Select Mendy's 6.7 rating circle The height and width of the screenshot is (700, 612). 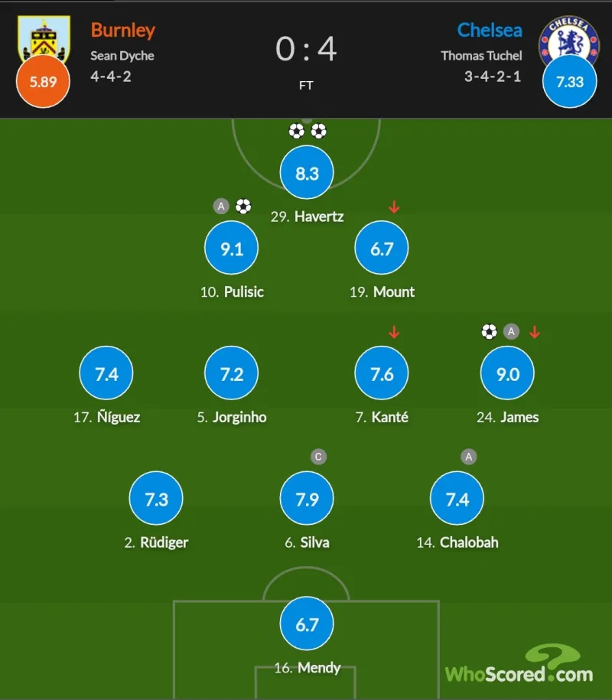click(x=307, y=625)
